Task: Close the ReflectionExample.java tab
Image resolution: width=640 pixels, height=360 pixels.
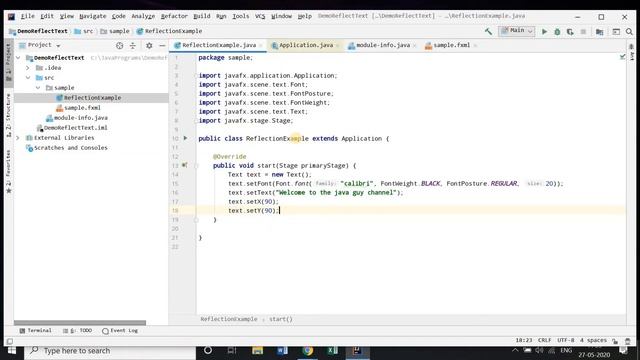Action: 261,46
